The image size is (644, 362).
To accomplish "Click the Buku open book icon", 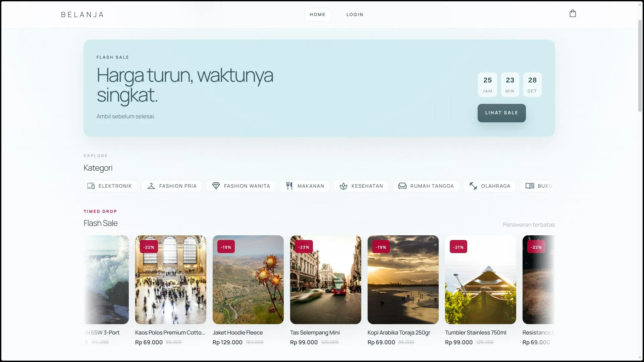I will pos(530,186).
